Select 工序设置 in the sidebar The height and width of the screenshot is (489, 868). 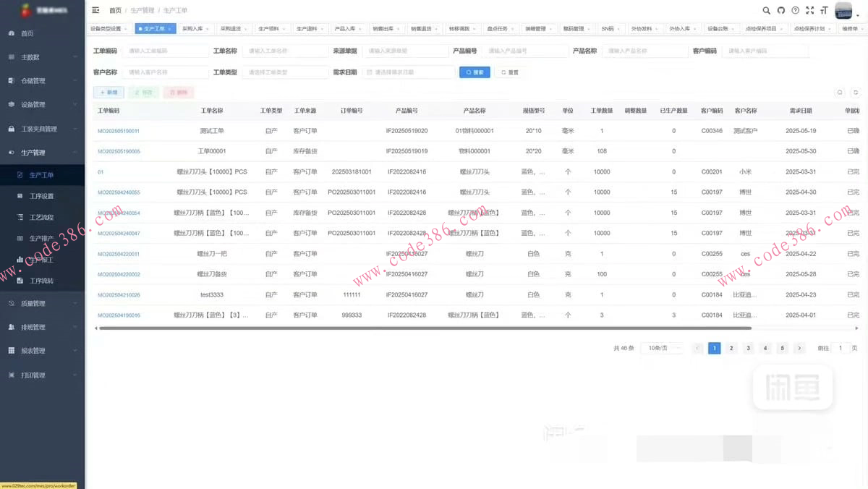(x=41, y=196)
